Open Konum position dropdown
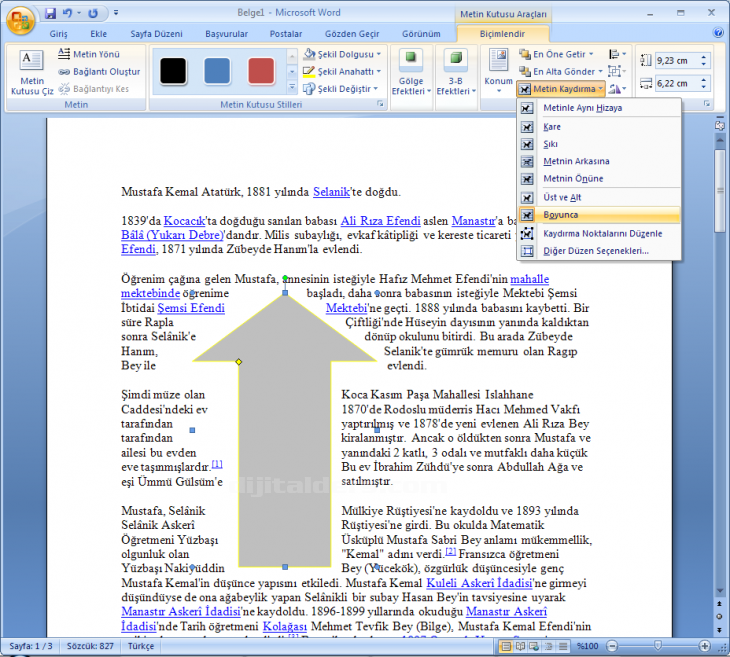730x657 pixels. (499, 71)
